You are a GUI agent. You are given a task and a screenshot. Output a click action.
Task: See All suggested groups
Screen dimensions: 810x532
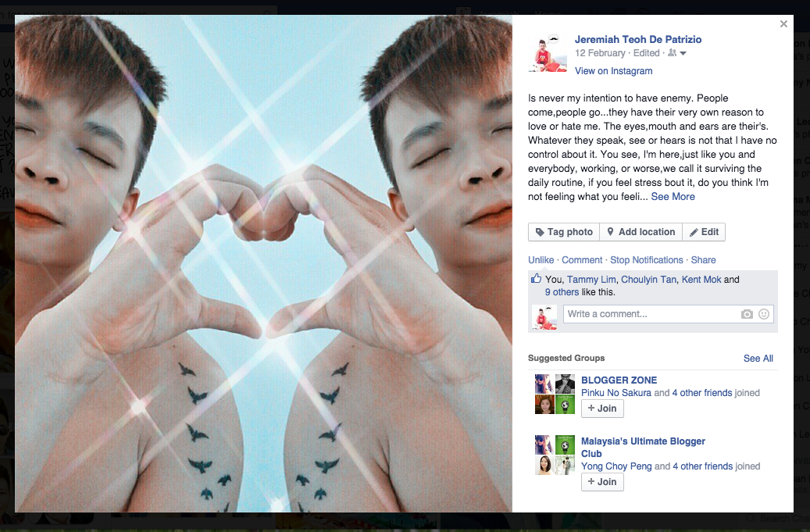(x=758, y=359)
